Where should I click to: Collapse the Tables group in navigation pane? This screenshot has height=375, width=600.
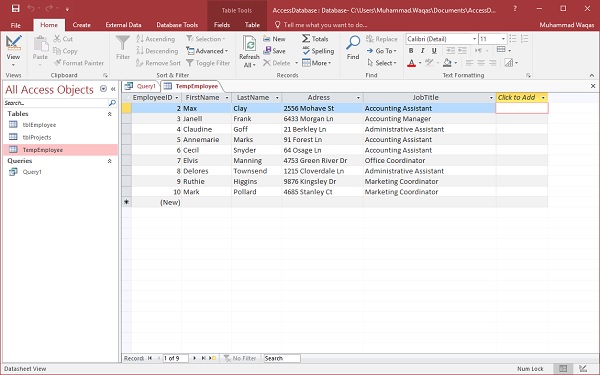point(109,114)
